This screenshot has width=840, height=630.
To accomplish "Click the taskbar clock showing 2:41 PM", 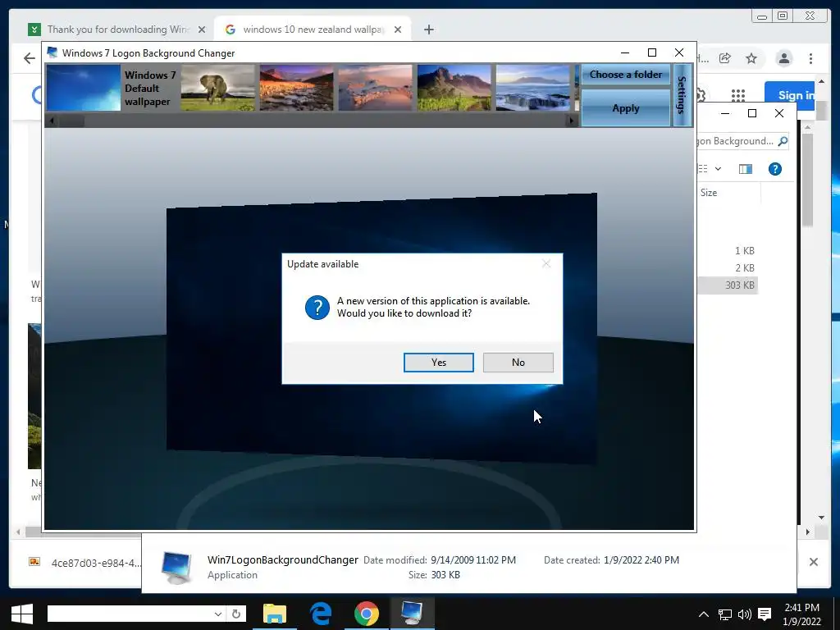I will tap(801, 614).
